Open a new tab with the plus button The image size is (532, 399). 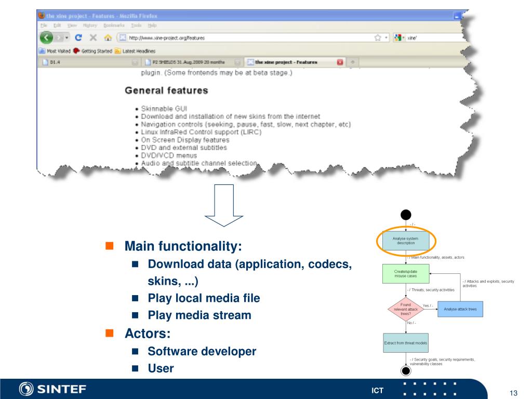353,62
